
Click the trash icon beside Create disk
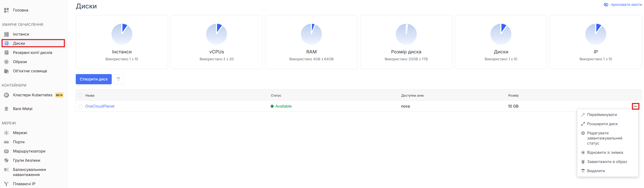tap(118, 79)
